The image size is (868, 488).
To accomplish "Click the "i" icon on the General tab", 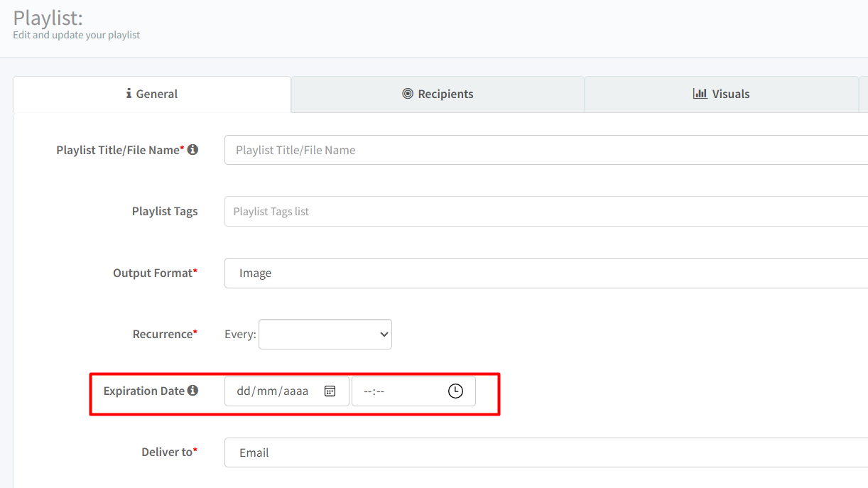I will tap(129, 94).
